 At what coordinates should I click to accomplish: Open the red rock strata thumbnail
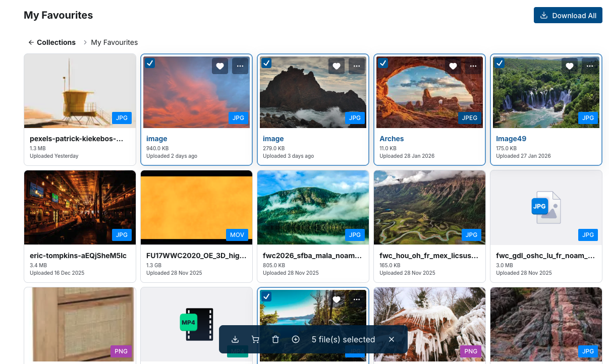tap(546, 324)
